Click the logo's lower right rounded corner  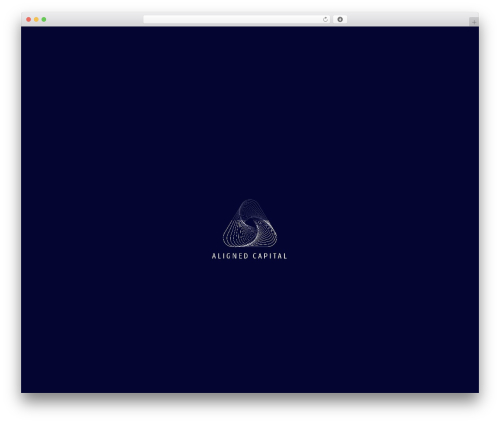tap(273, 242)
